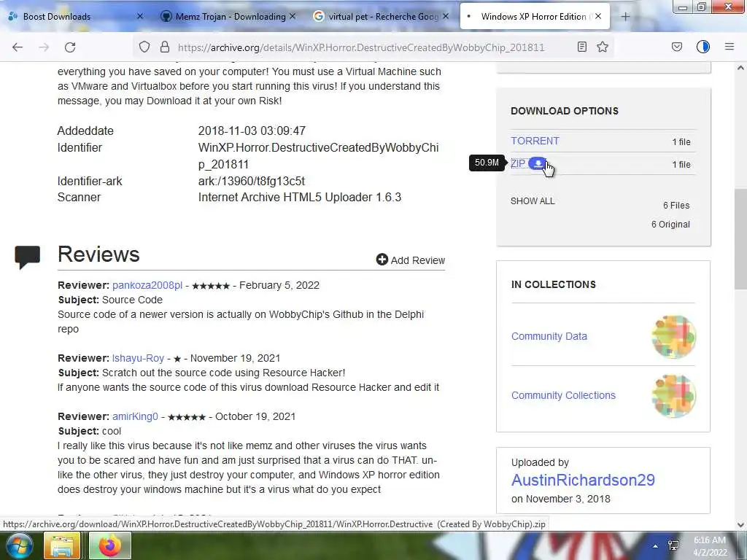Open reviewer pankoza2008pl profile
The width and height of the screenshot is (747, 560).
coord(147,285)
